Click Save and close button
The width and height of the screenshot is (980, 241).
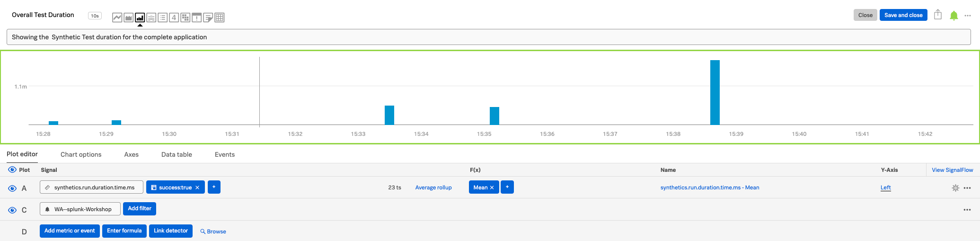pyautogui.click(x=903, y=15)
